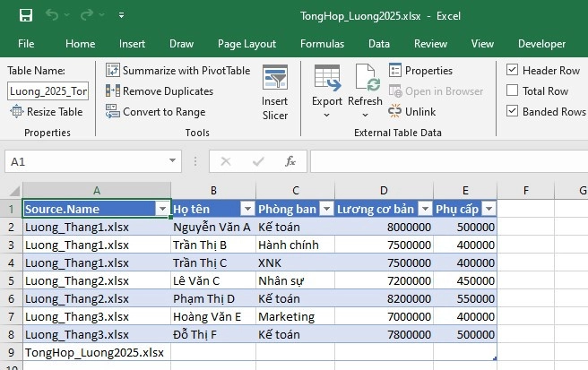Click the table resize handle corner
Image resolution: width=588 pixels, height=370 pixels.
pos(495,358)
